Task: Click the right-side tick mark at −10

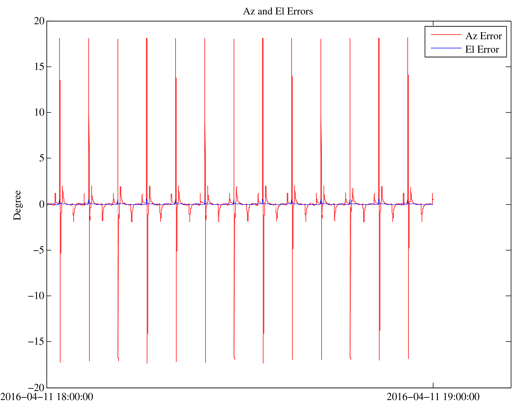Action: point(508,296)
